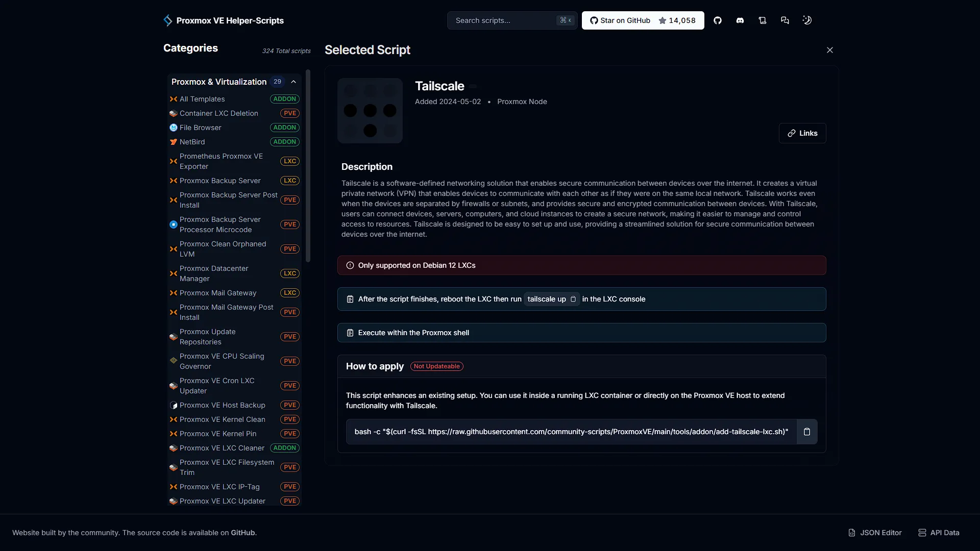This screenshot has height=551, width=980.
Task: Click the File Browser row icon
Action: point(174,128)
